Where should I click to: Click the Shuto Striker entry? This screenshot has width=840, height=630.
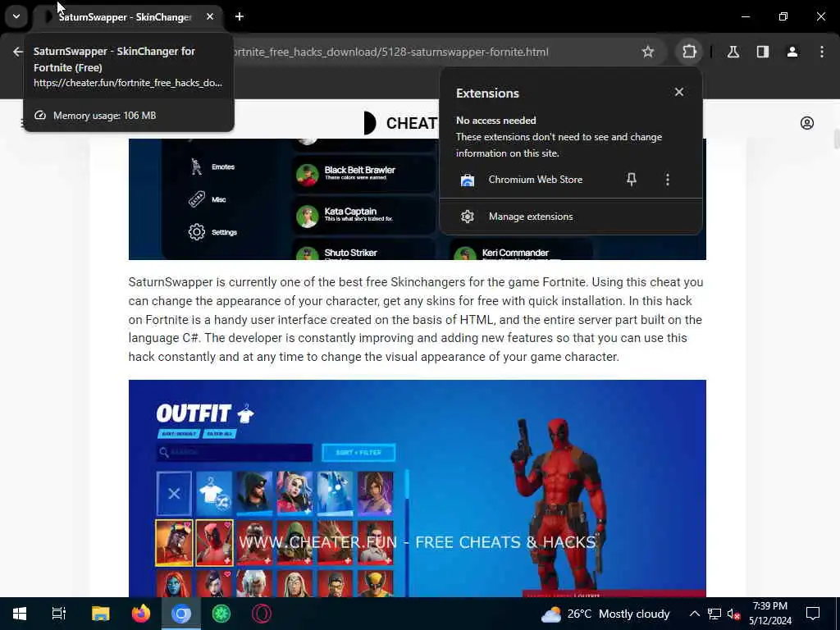[x=363, y=251]
